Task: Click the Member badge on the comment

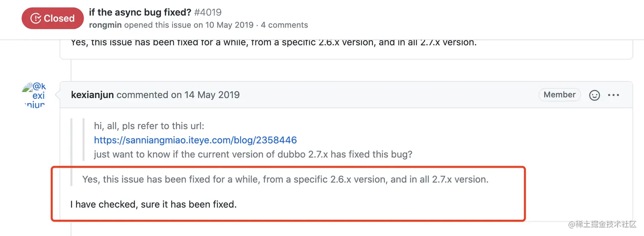Action: (x=560, y=95)
